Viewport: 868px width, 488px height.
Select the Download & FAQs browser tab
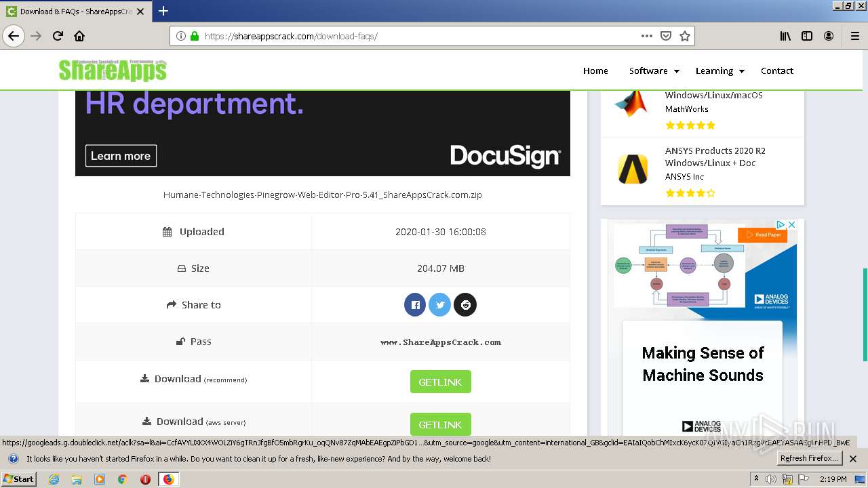coord(76,12)
